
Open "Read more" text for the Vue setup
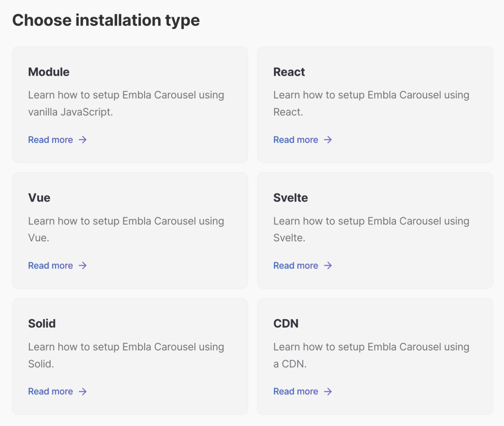pos(50,265)
